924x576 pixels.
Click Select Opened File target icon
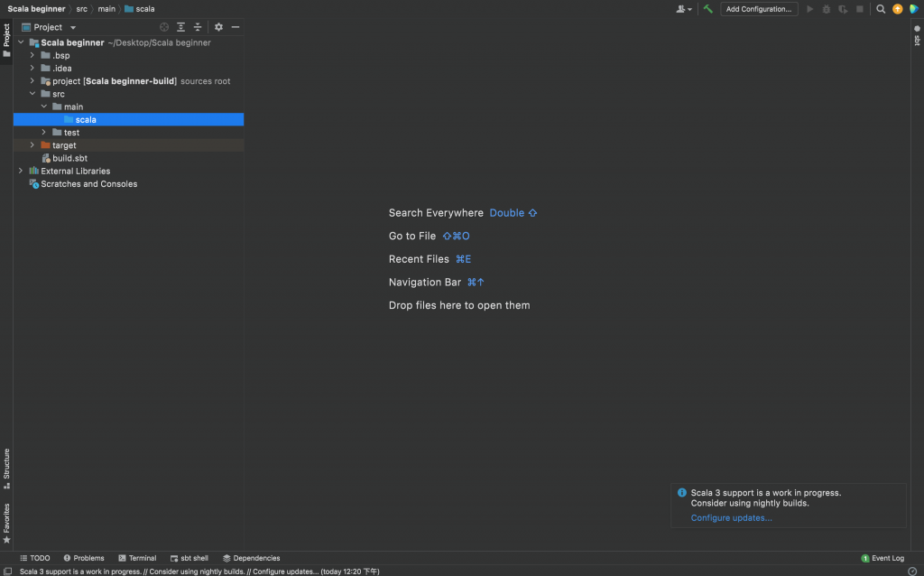[164, 27]
